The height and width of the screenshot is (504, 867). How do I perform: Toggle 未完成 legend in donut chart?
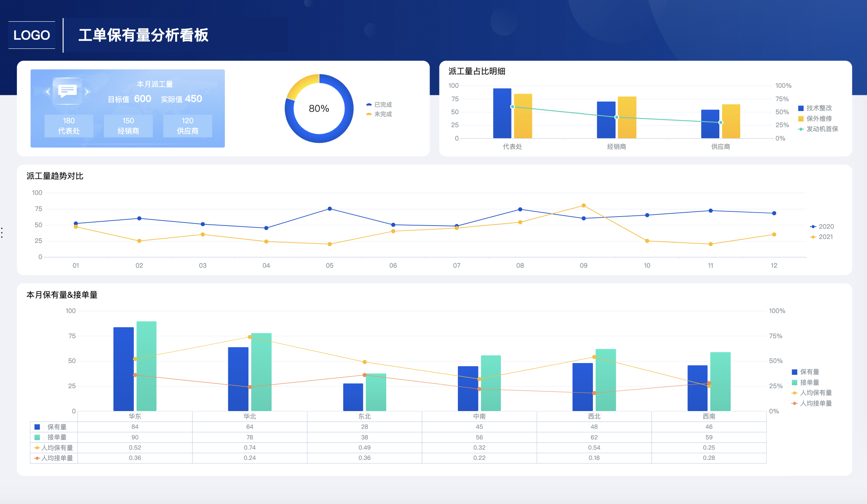(x=379, y=114)
